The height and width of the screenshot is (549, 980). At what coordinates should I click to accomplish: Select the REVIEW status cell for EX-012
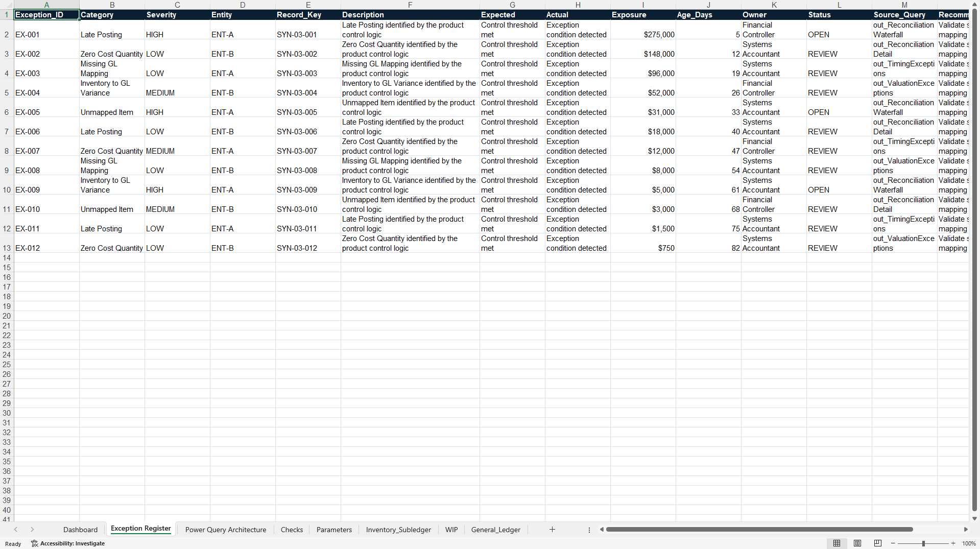[839, 243]
